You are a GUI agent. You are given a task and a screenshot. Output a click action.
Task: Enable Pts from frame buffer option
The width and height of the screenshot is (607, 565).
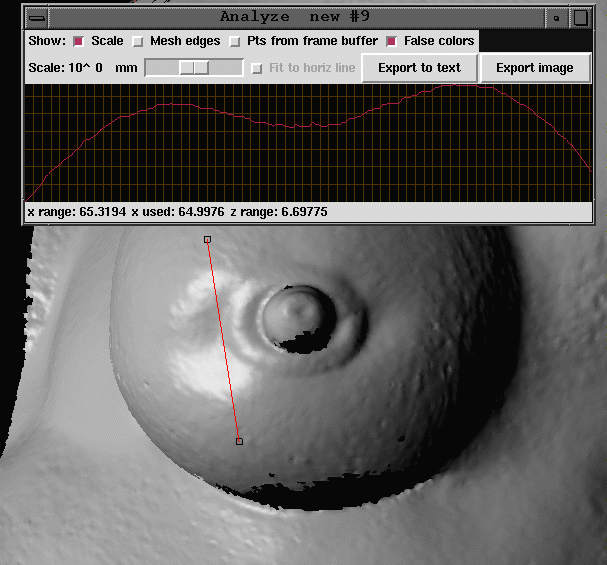(235, 41)
